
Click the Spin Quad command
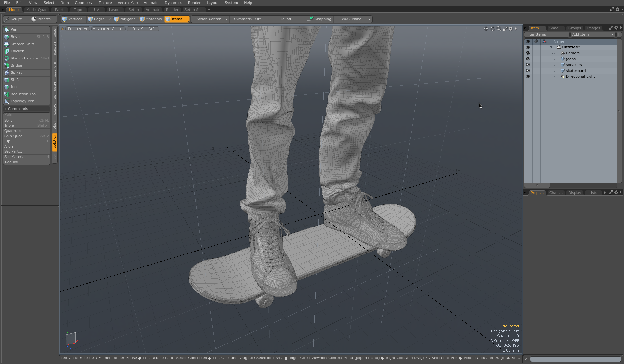(x=13, y=136)
